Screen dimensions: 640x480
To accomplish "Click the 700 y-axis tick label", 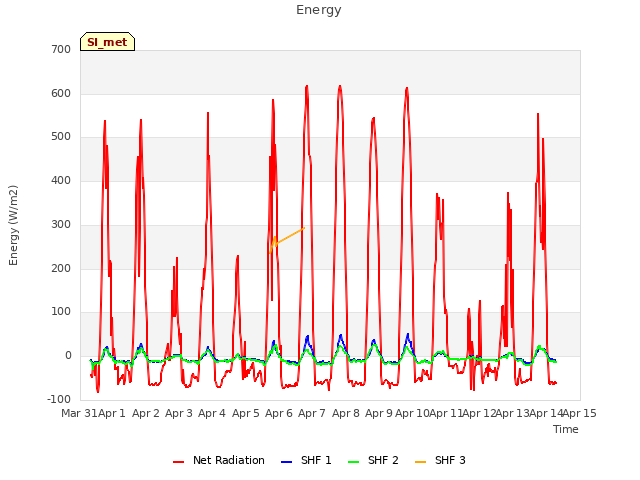I will 61,50.
